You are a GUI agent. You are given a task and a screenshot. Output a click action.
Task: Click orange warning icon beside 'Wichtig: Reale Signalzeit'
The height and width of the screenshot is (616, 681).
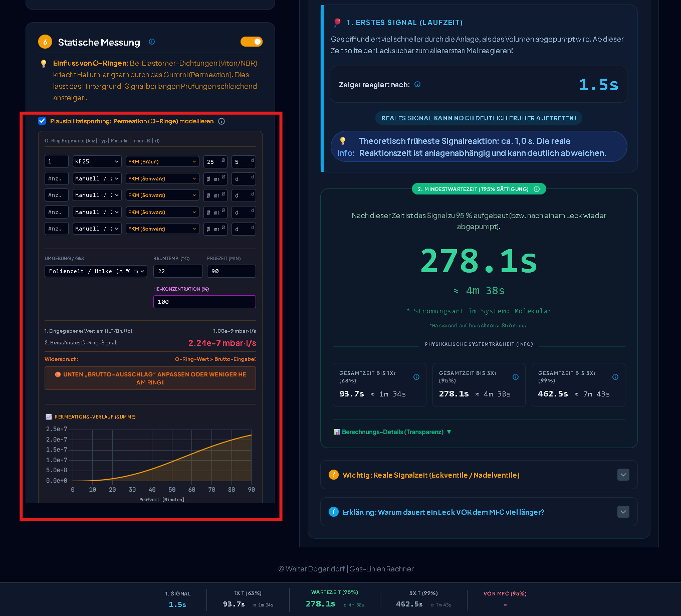pos(334,475)
